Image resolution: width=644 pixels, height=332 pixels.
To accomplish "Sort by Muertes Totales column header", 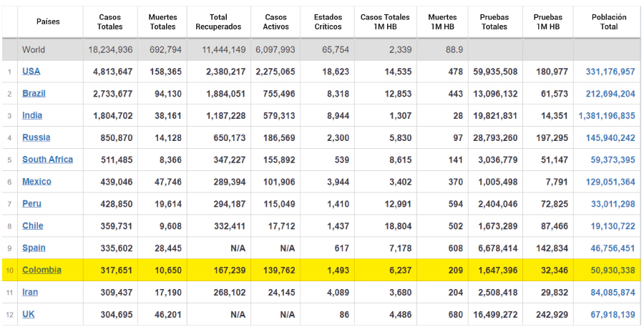I will [x=162, y=21].
